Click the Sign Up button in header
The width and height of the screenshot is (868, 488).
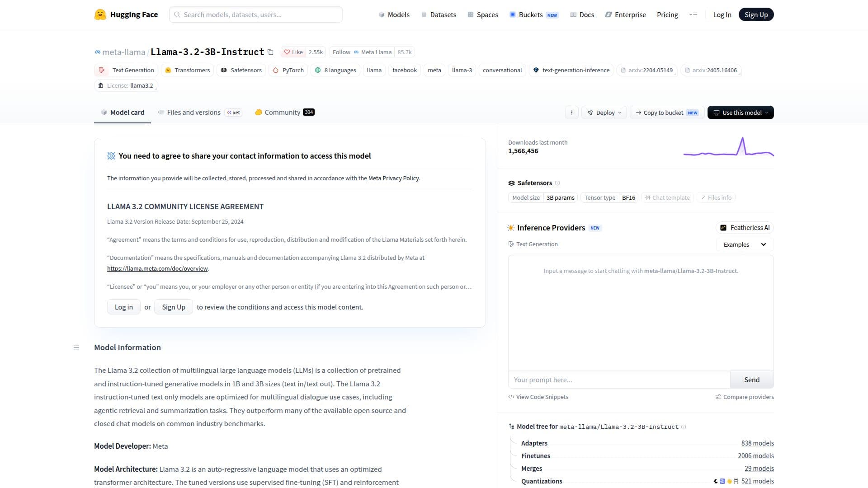[x=756, y=14]
